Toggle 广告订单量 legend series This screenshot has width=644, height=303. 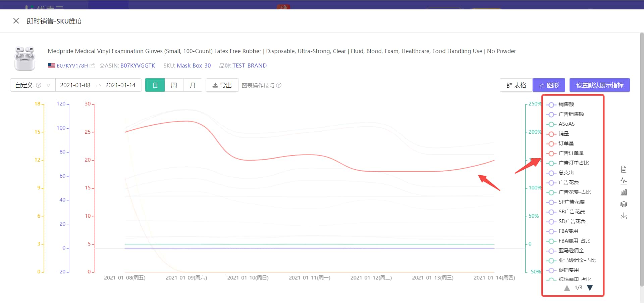571,153
